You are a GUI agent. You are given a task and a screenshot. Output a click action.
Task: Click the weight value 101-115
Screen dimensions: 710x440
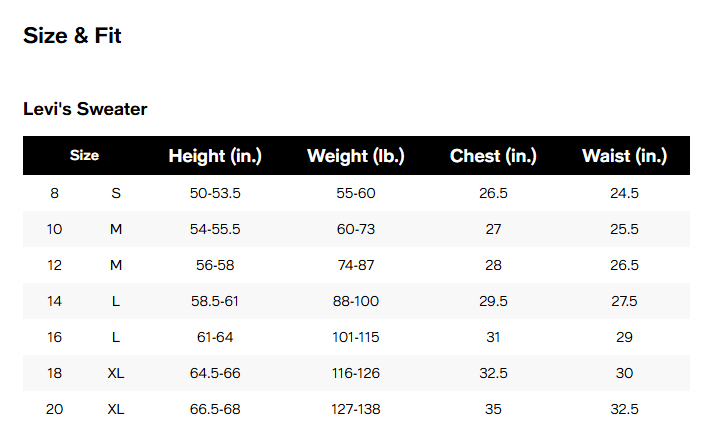[x=354, y=337]
